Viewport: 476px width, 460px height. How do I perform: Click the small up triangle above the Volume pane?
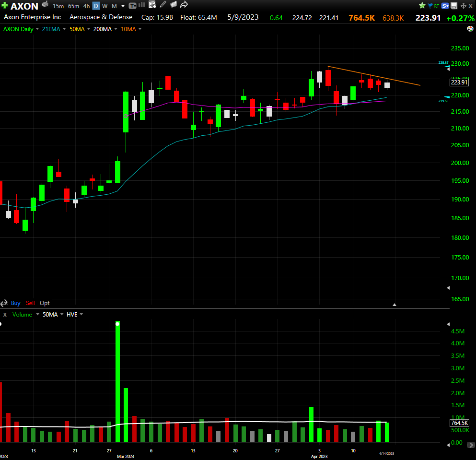395,305
